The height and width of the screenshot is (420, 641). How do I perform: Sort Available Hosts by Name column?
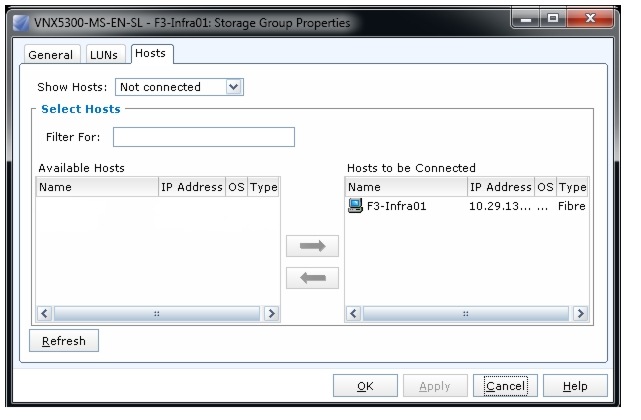pos(97,187)
